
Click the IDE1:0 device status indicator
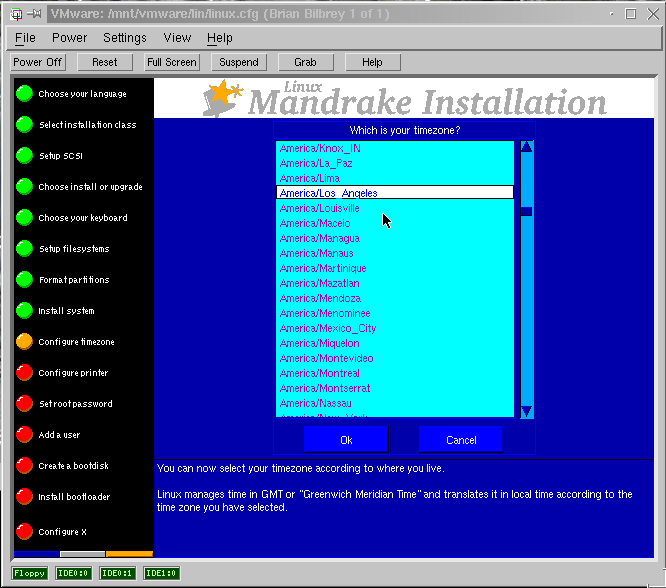[x=161, y=573]
